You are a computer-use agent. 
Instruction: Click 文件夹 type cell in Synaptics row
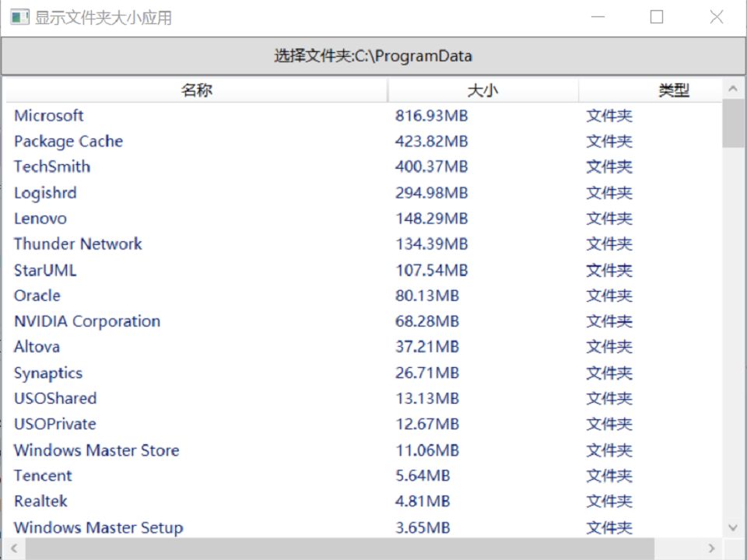point(609,373)
